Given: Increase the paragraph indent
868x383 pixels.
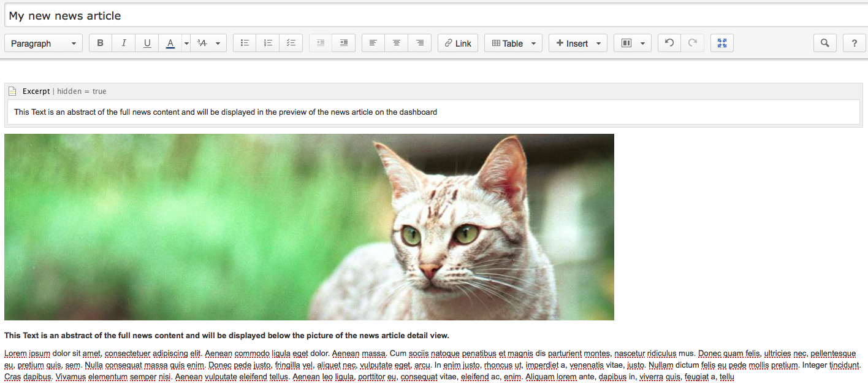Looking at the screenshot, I should point(343,43).
